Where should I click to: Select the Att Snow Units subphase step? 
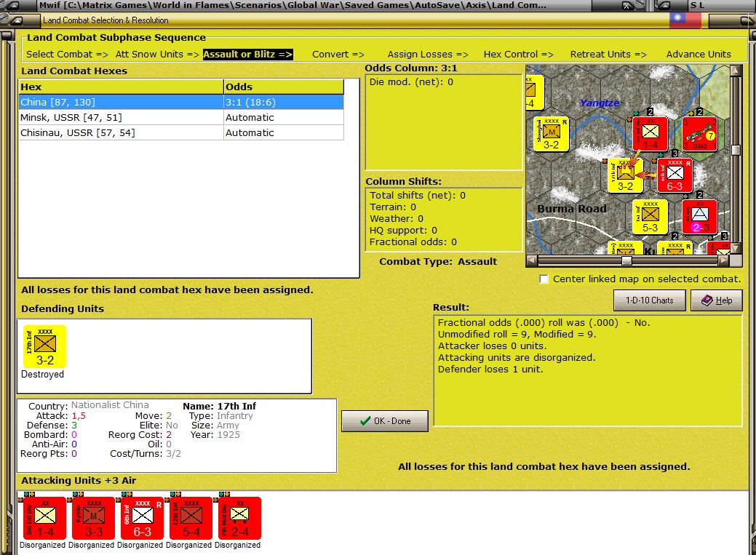click(157, 54)
